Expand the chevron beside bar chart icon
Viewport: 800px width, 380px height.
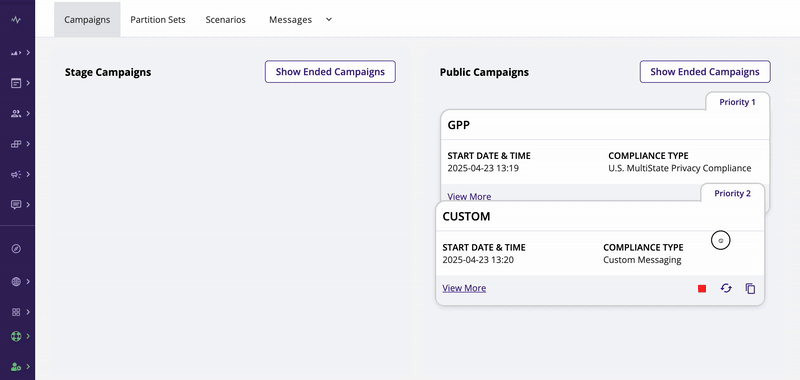pyautogui.click(x=28, y=53)
